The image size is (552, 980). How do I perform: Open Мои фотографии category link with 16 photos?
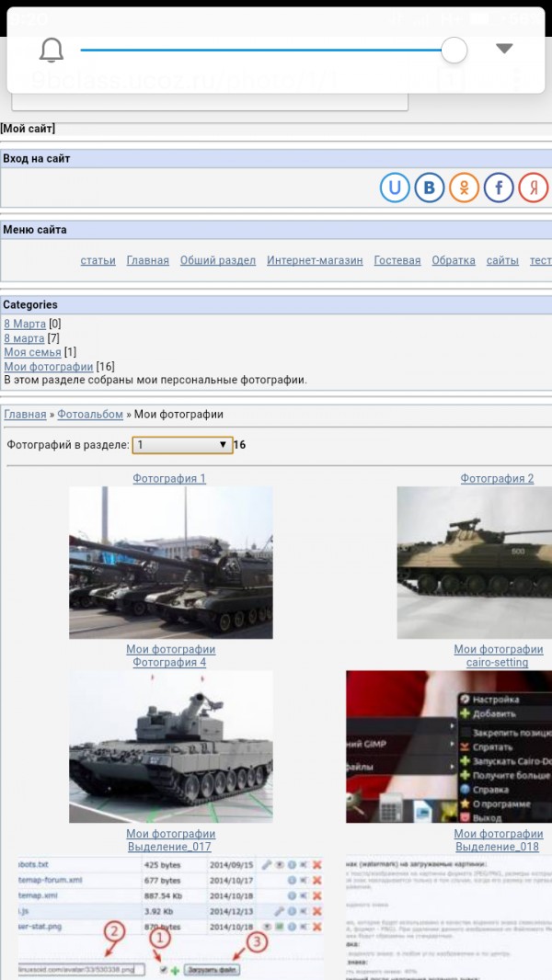[49, 367]
